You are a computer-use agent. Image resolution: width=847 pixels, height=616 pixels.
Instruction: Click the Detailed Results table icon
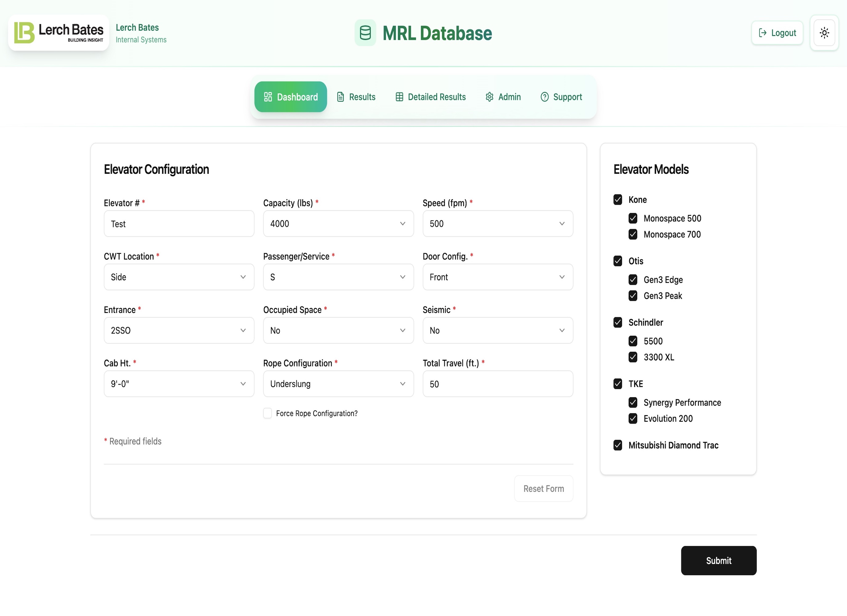399,97
